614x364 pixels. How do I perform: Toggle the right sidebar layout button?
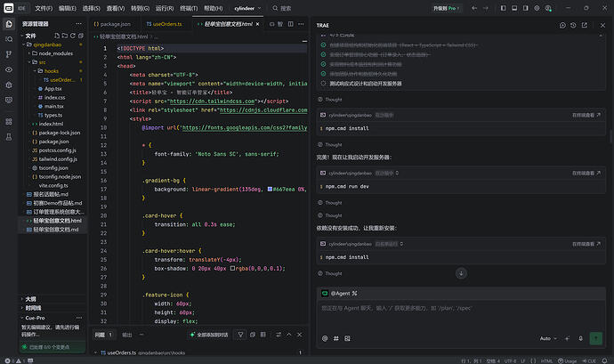point(526,8)
